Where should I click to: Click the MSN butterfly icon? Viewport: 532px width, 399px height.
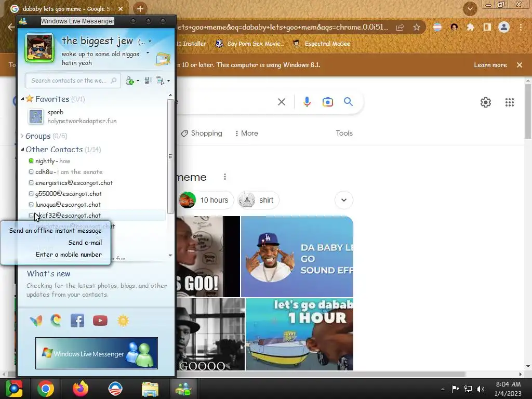click(x=36, y=321)
